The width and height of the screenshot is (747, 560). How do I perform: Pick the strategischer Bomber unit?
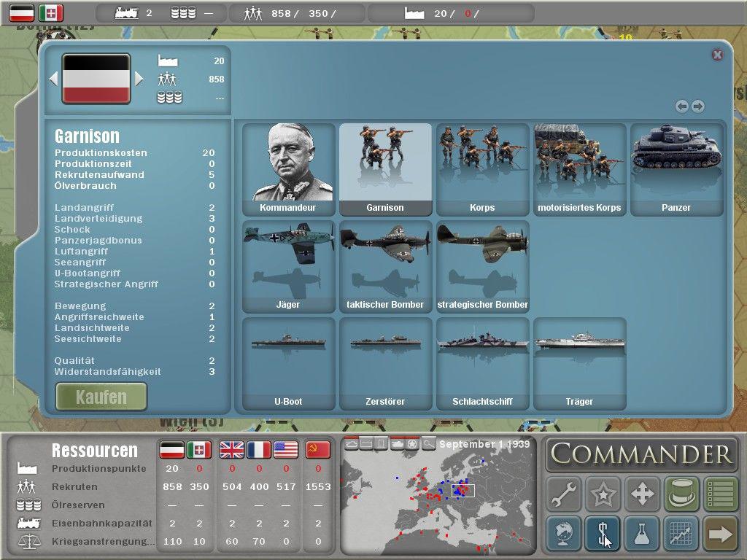[x=483, y=267]
